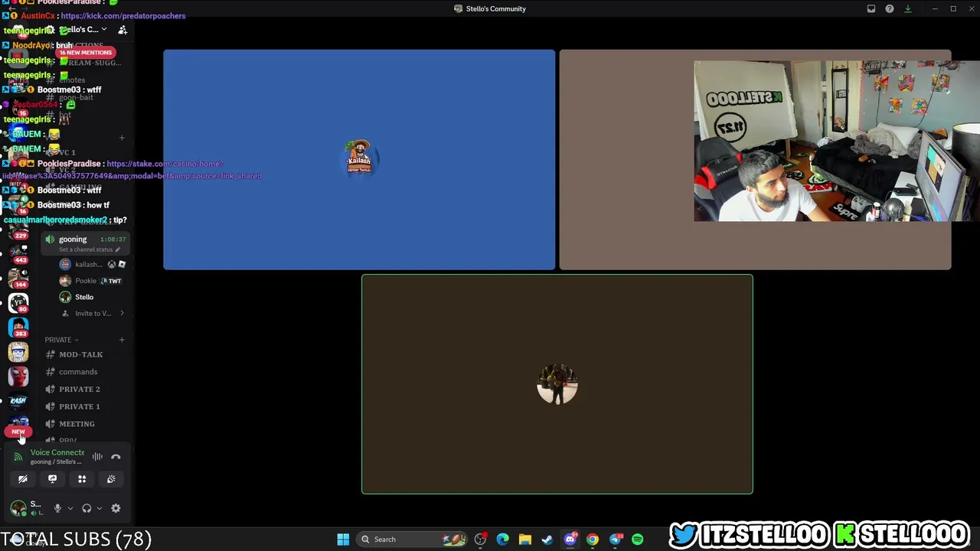The width and height of the screenshot is (980, 551).
Task: Open server icon with 144 badge
Action: coord(18,277)
